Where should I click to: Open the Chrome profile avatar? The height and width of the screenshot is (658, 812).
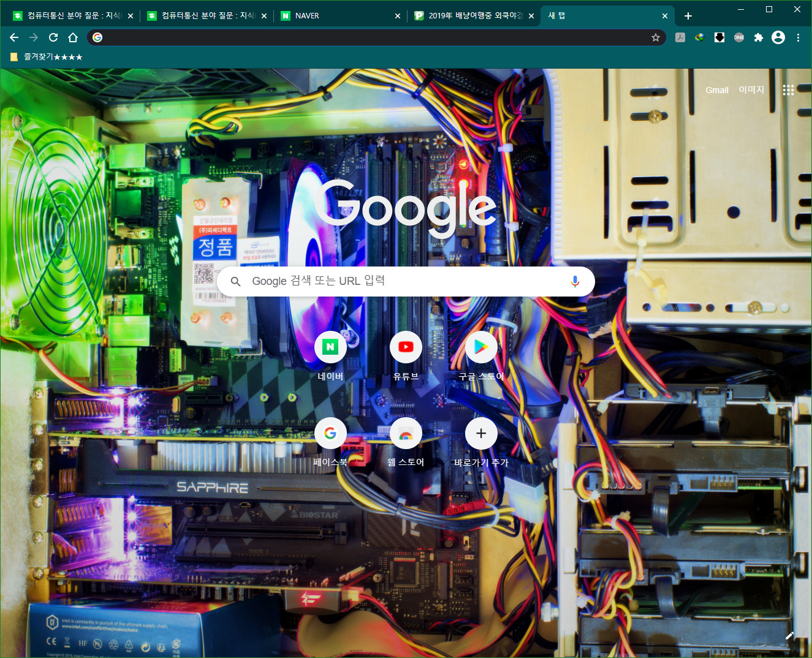click(x=778, y=37)
